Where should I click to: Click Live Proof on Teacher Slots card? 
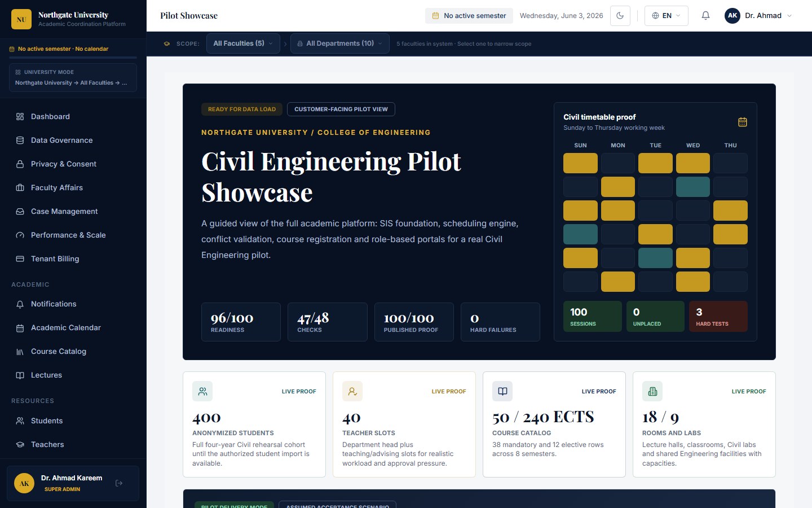[449, 391]
